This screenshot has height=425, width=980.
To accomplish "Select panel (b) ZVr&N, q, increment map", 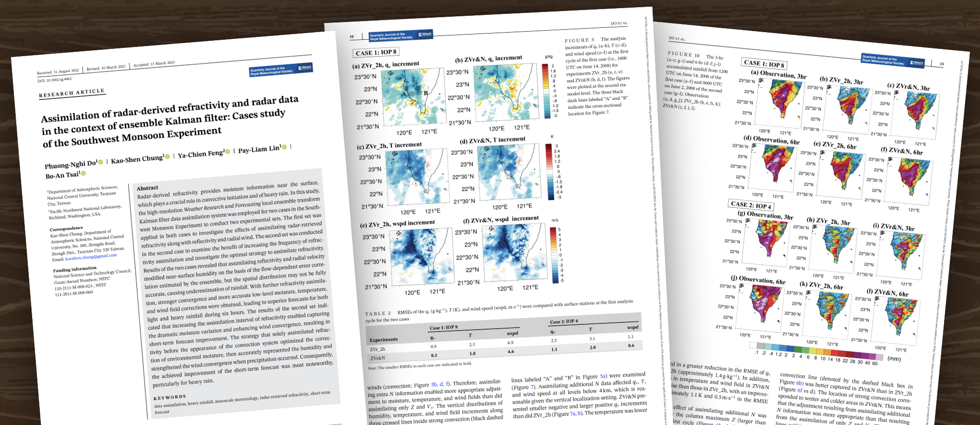I will 505,93.
